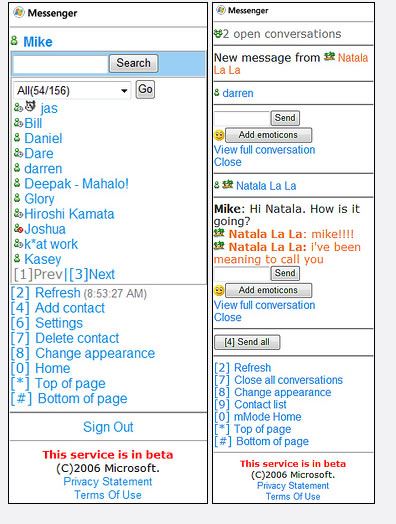Click the [4] Send all button
Image resolution: width=396 pixels, height=524 pixels.
point(247,342)
